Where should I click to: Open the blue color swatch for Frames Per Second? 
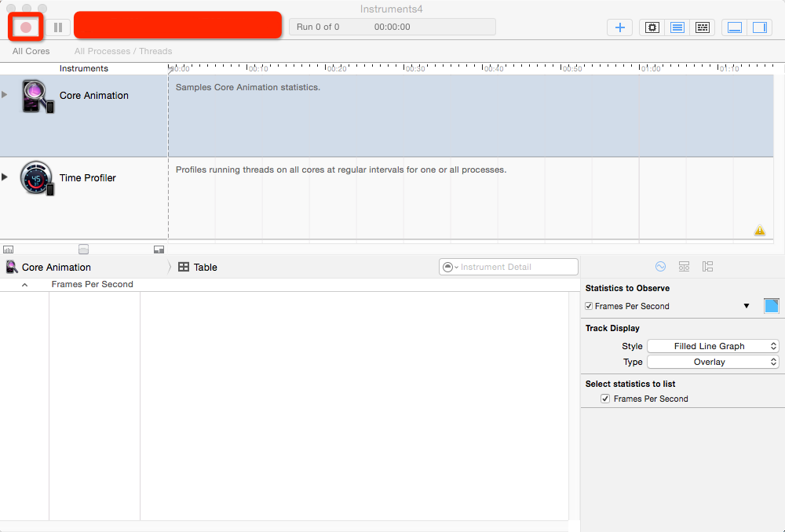(772, 306)
